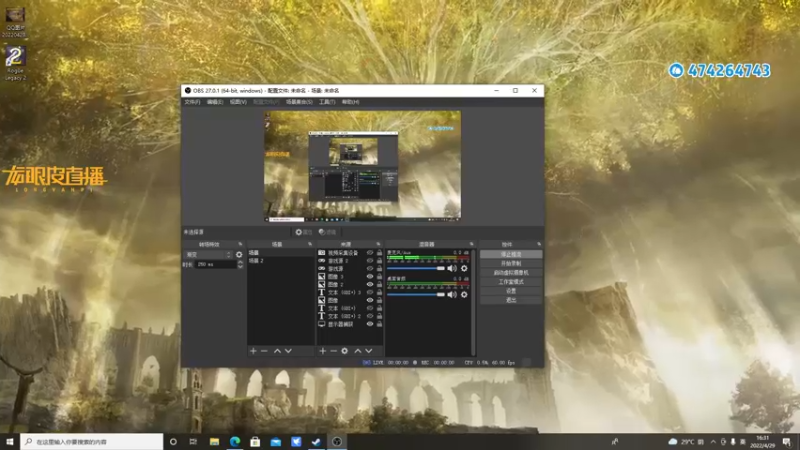This screenshot has height=450, width=800.
Task: Open the 编辑(E) menu
Action: (x=215, y=102)
